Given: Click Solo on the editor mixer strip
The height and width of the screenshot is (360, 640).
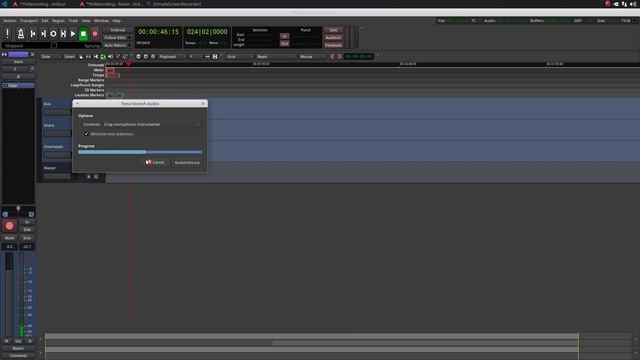Looking at the screenshot, I should [x=27, y=238].
